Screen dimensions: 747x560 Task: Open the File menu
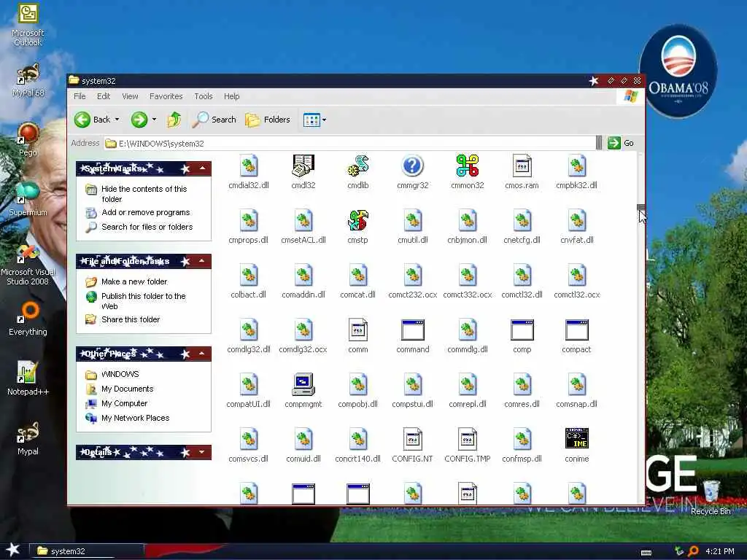coord(80,96)
